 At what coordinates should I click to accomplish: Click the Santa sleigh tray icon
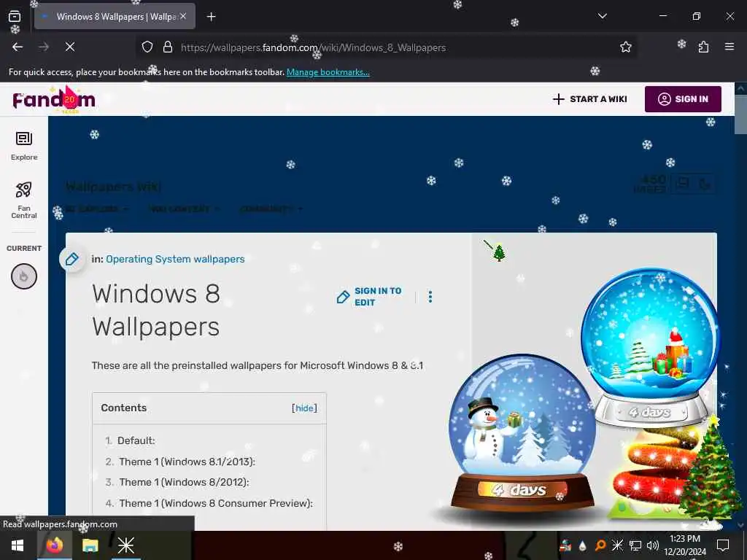click(x=565, y=545)
